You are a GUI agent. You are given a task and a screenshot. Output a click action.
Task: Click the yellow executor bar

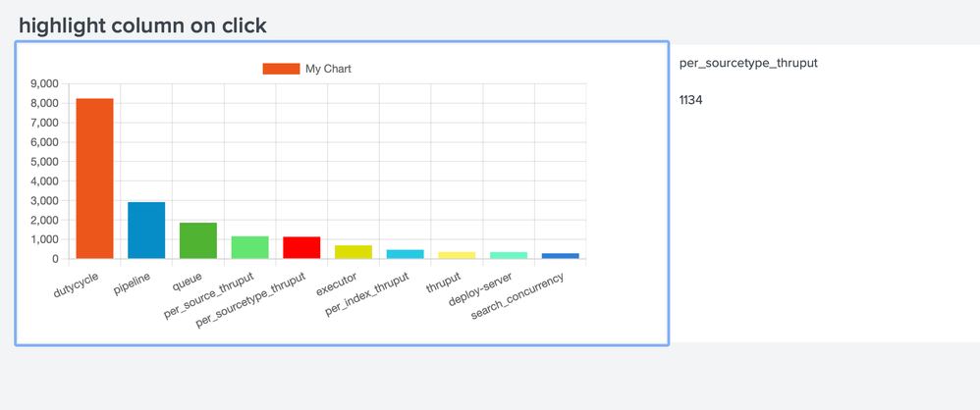click(x=354, y=252)
